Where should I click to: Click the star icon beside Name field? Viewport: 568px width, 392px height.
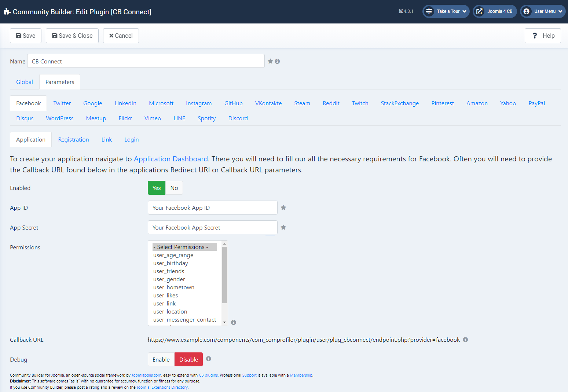pyautogui.click(x=270, y=61)
